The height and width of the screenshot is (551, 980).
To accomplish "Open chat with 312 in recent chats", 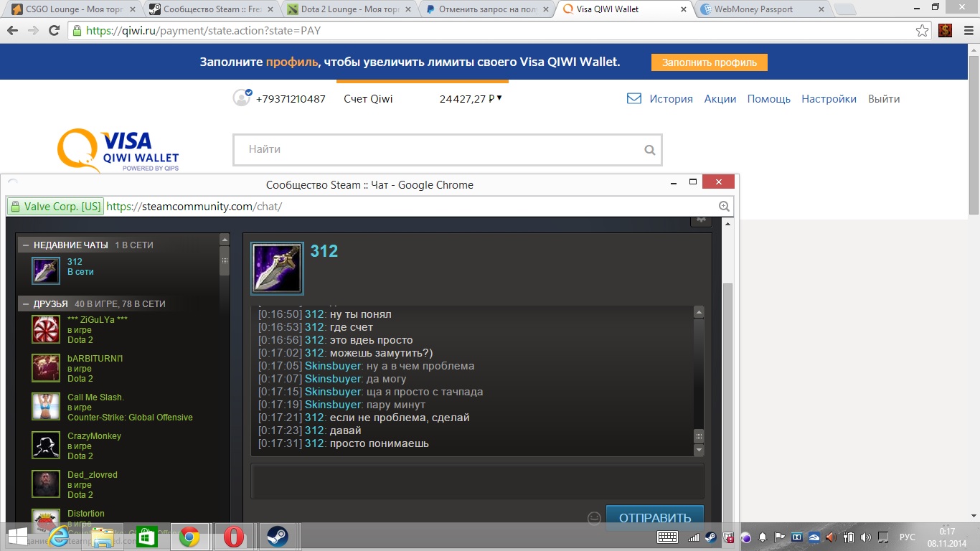I will (x=119, y=270).
